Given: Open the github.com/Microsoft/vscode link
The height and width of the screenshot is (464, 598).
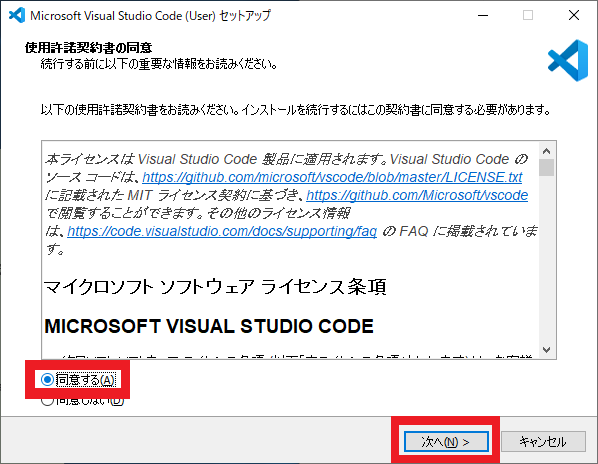Looking at the screenshot, I should (417, 195).
